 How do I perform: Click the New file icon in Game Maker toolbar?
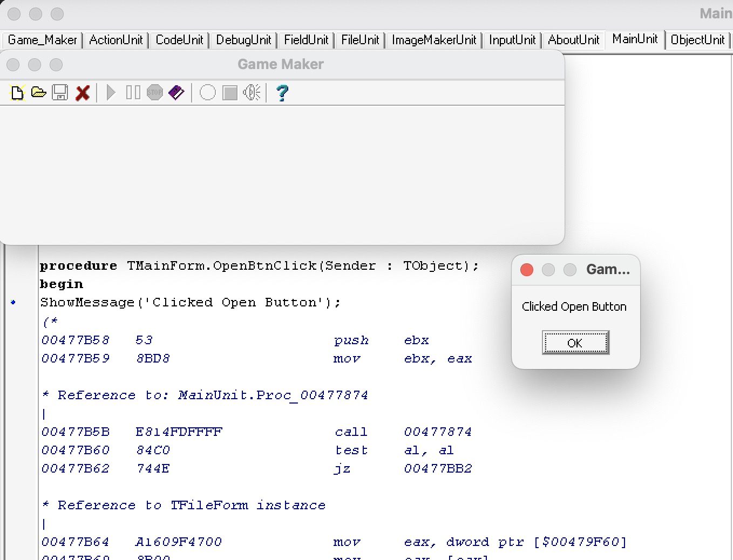coord(17,93)
